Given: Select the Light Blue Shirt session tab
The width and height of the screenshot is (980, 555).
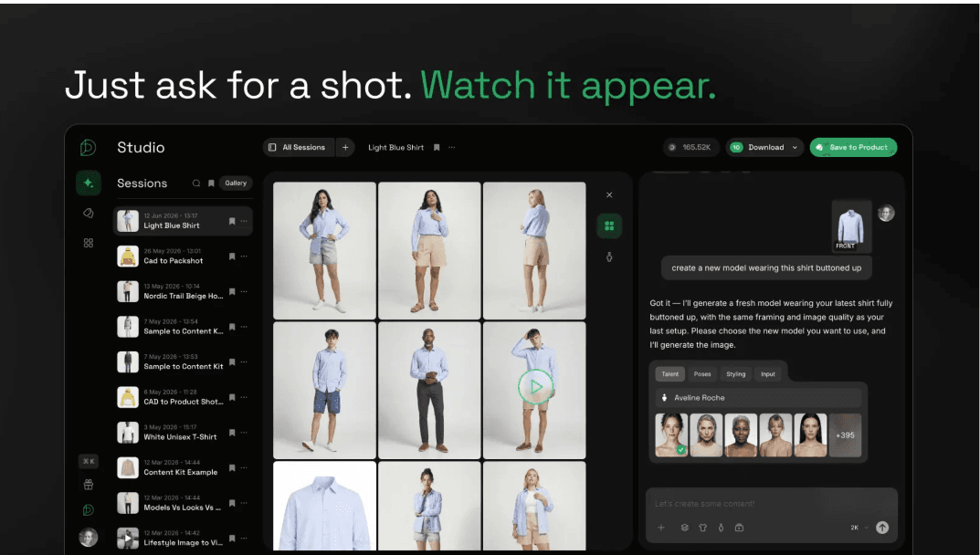Looking at the screenshot, I should [x=395, y=148].
